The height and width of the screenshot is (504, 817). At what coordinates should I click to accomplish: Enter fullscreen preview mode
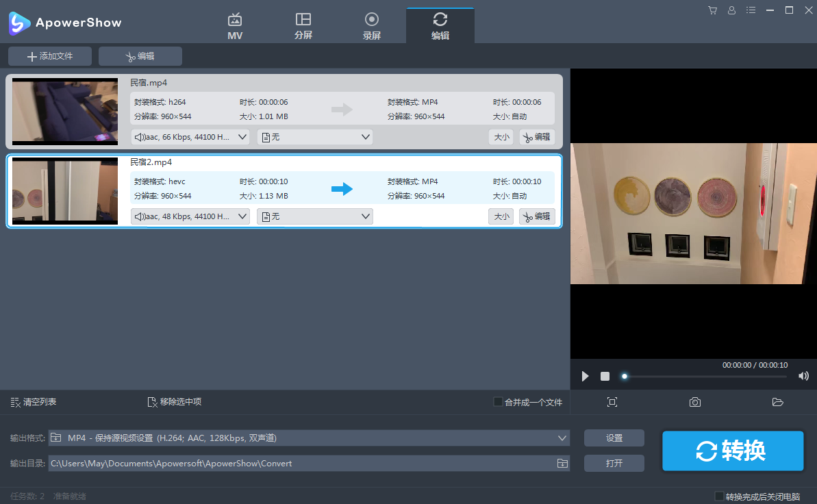pyautogui.click(x=612, y=402)
